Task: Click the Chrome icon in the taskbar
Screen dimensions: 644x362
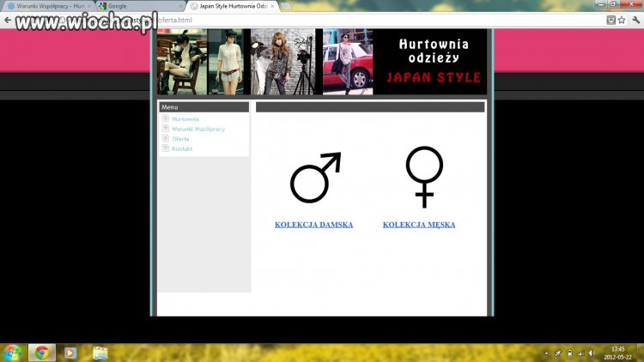Action: [x=41, y=353]
